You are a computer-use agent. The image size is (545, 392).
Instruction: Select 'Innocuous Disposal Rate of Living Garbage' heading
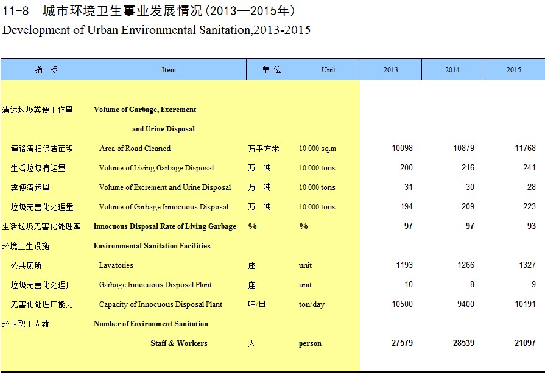[x=165, y=226]
